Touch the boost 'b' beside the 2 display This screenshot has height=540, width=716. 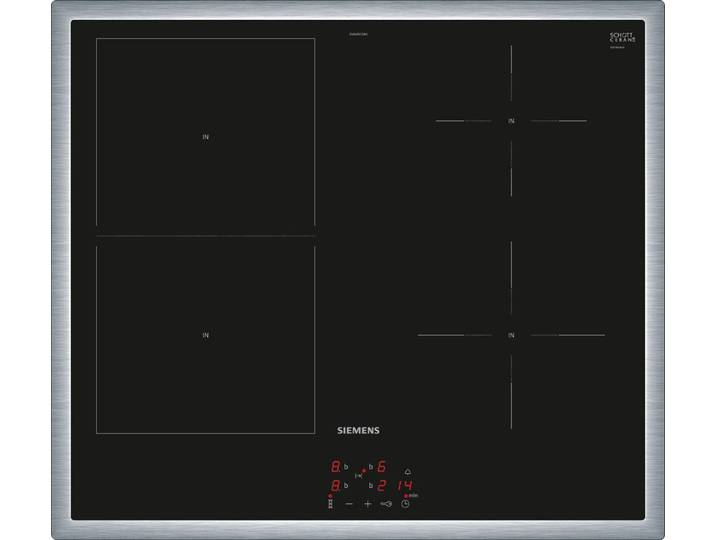[x=371, y=486]
